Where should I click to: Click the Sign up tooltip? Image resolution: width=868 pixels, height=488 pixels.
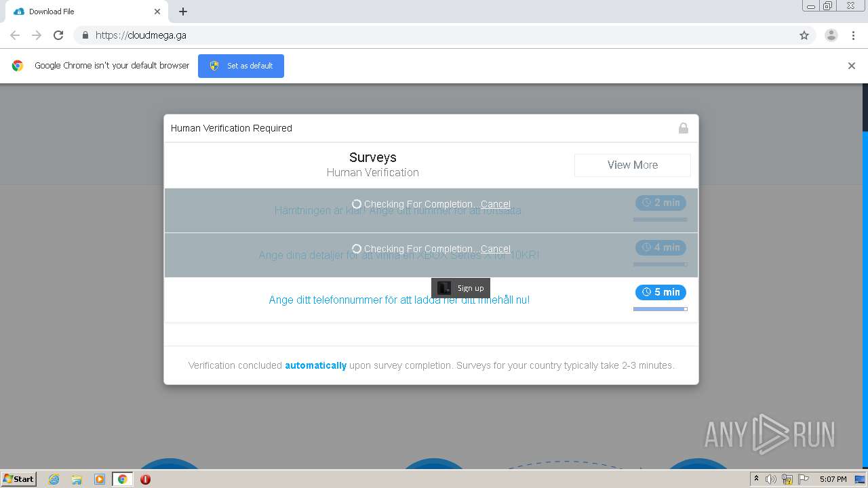(460, 288)
